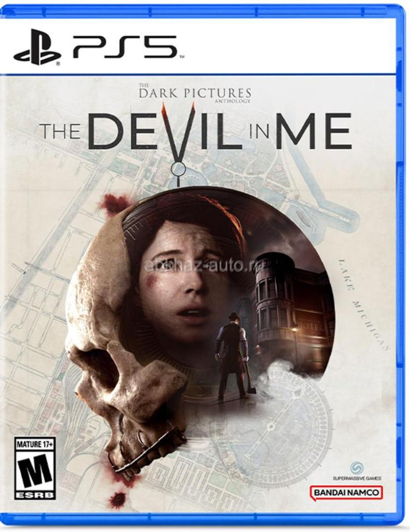Screen dimensions: 410x532
Task: Click the ESRB Mature 17+ rating badge
Action: [36, 469]
